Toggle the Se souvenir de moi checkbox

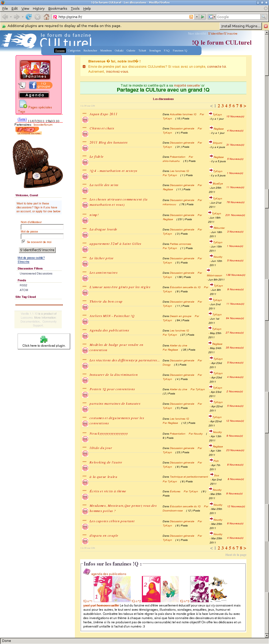24,242
